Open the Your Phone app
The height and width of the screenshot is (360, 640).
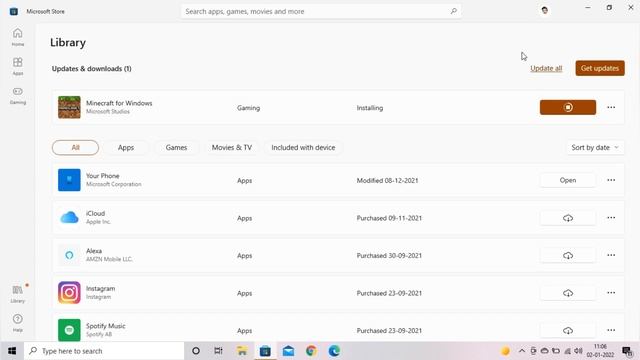568,180
